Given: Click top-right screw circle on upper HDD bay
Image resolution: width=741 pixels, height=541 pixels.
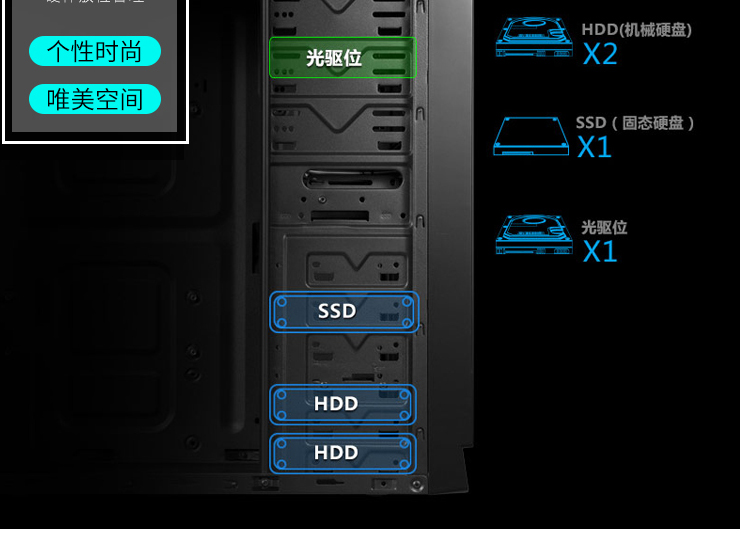Looking at the screenshot, I should tap(404, 395).
